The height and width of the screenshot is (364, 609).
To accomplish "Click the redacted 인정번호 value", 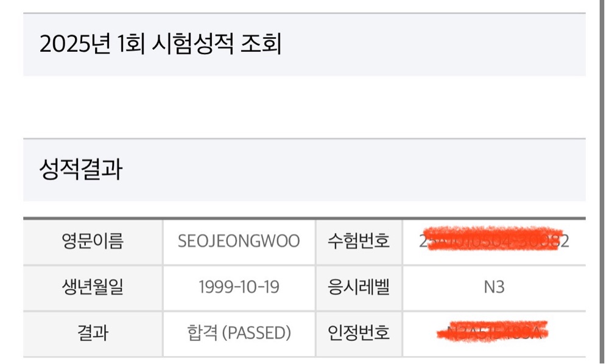I will click(493, 332).
